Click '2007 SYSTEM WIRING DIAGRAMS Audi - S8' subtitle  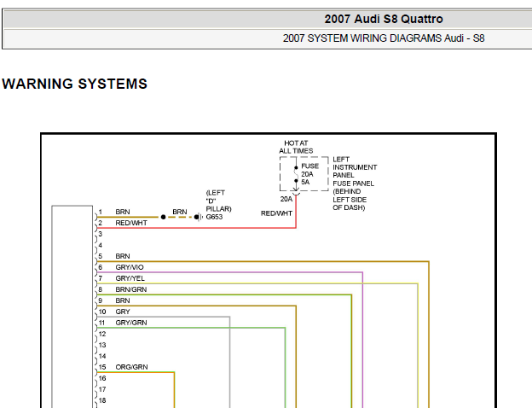coord(384,38)
